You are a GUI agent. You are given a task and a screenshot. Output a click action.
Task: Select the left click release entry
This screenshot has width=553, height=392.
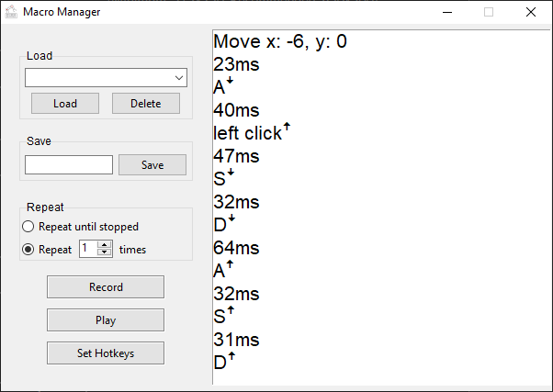pyautogui.click(x=251, y=133)
